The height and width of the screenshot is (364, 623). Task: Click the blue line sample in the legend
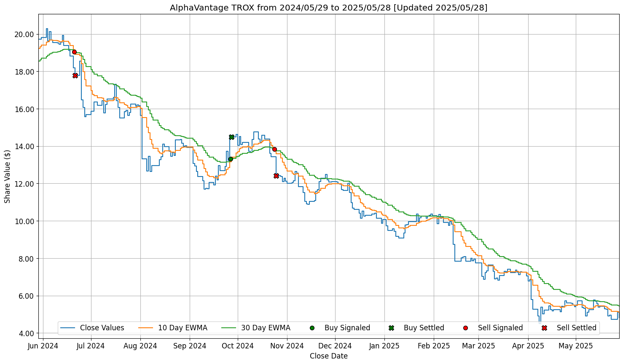point(67,328)
